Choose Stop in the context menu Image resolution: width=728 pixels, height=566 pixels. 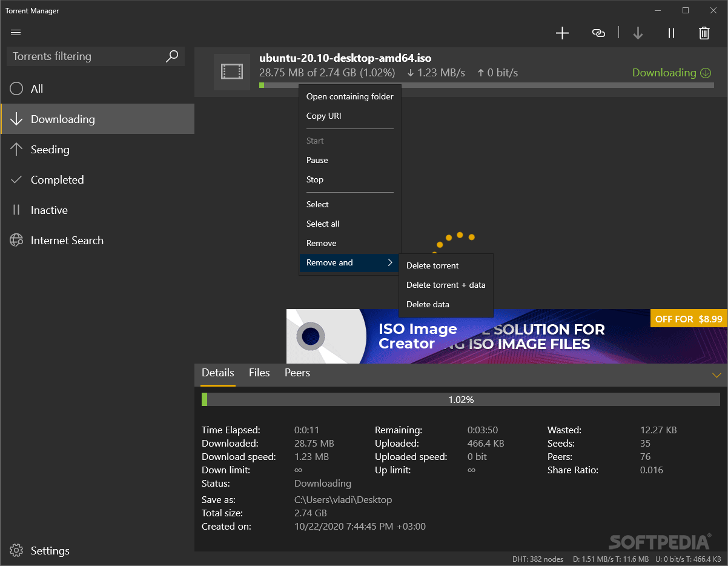click(x=350, y=179)
